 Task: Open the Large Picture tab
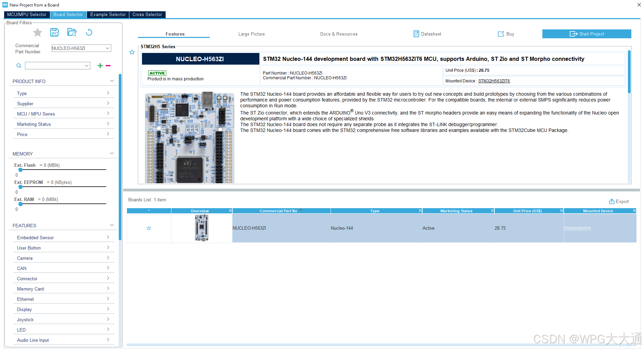[x=252, y=34]
